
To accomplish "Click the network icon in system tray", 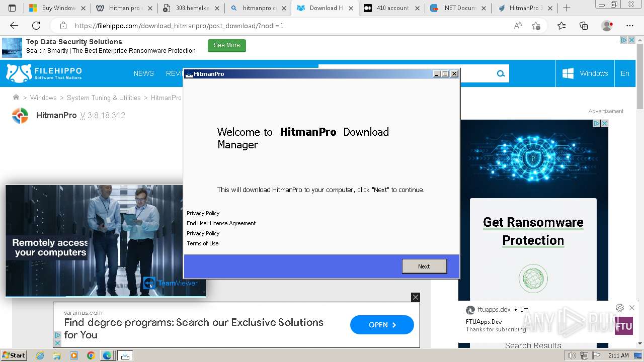I will click(583, 355).
